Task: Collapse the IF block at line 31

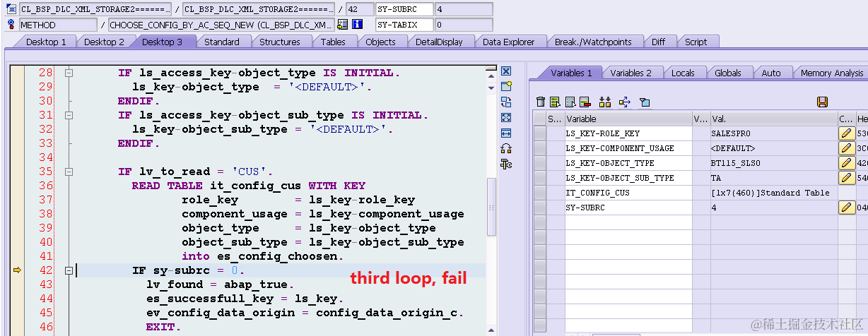Action: [x=69, y=115]
